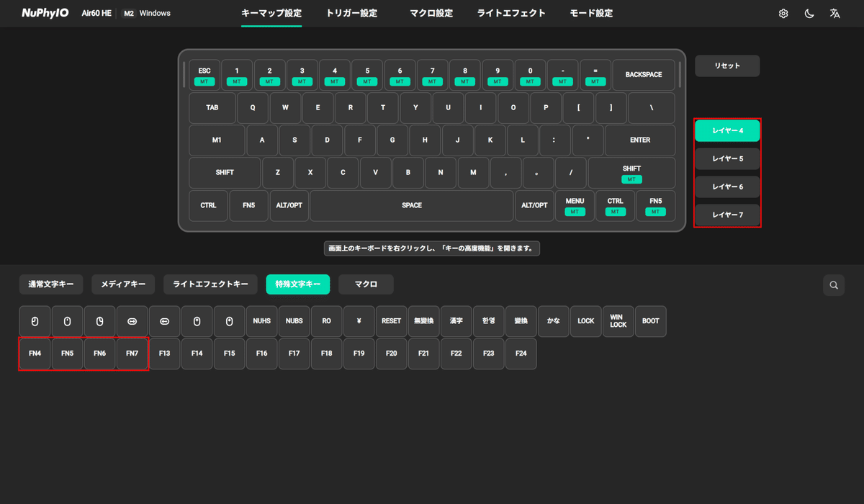The width and height of the screenshot is (864, 504).
Task: Open the settings gear icon
Action: click(x=783, y=14)
